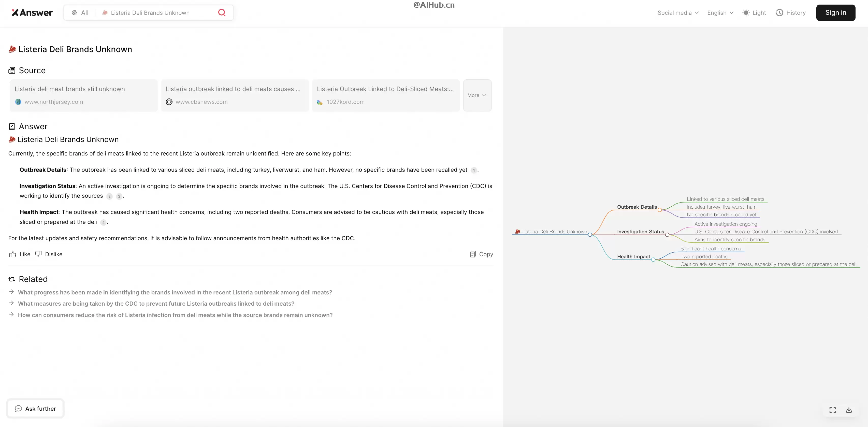868x427 pixels.
Task: Select 'Investigation Status' mind map label
Action: (x=641, y=232)
